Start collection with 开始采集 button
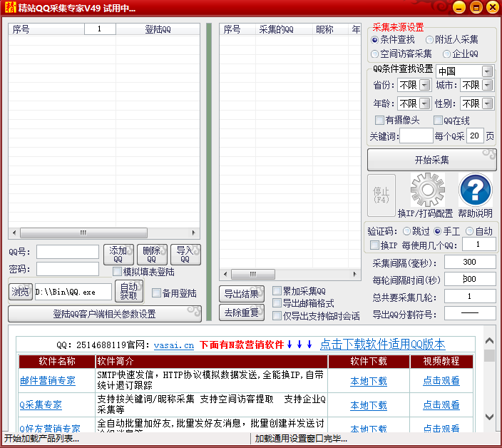 (x=431, y=160)
